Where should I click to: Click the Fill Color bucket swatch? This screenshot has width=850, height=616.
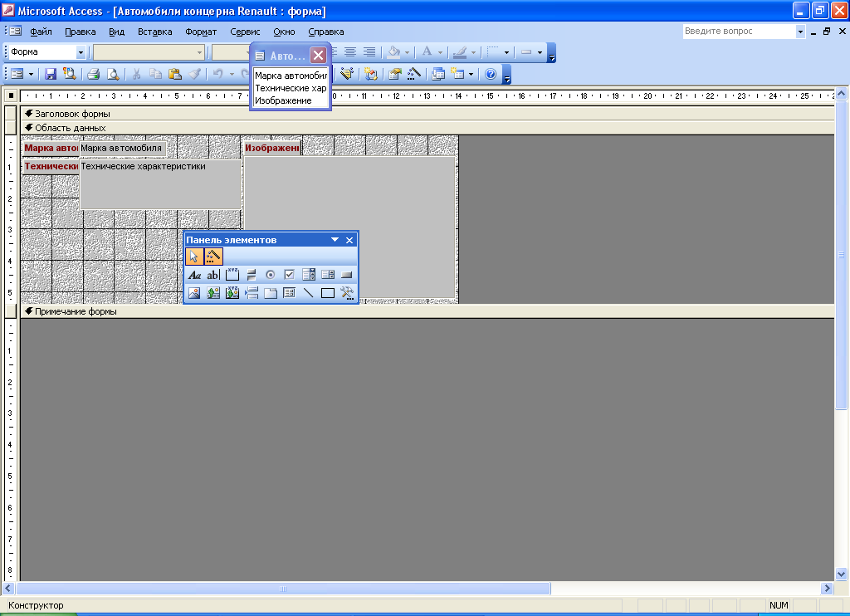click(x=394, y=52)
